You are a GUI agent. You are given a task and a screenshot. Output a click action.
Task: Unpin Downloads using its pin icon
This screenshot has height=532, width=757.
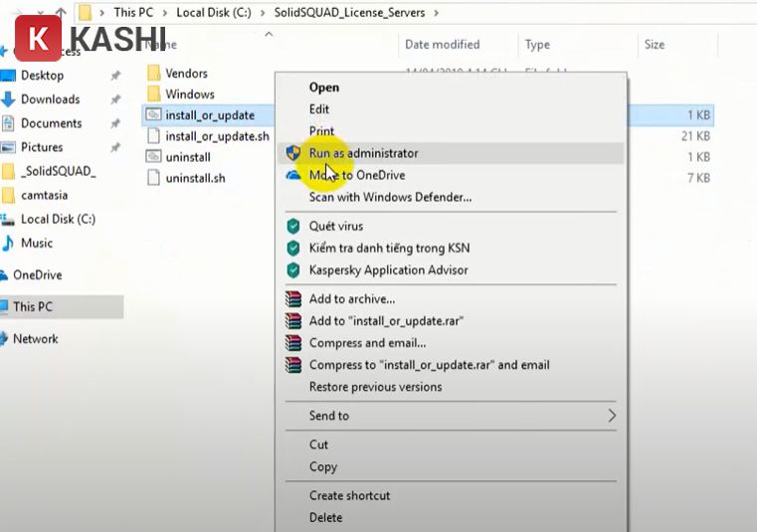(x=115, y=99)
